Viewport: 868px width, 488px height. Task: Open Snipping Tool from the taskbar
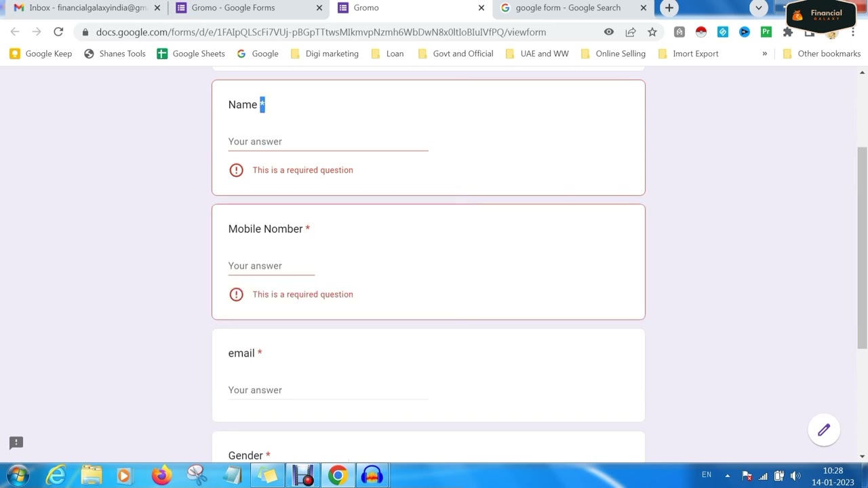coord(197,474)
